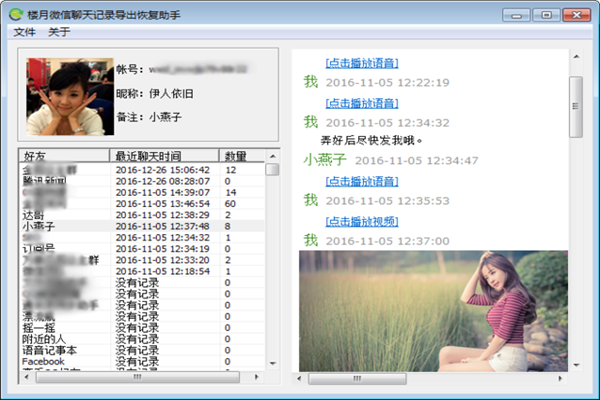
Task: Close the application window
Action: point(577,15)
